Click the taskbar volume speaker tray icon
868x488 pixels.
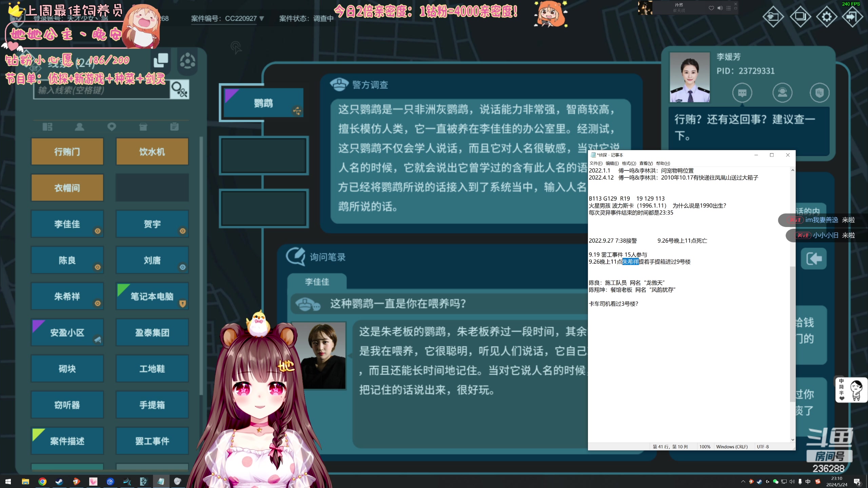792,482
